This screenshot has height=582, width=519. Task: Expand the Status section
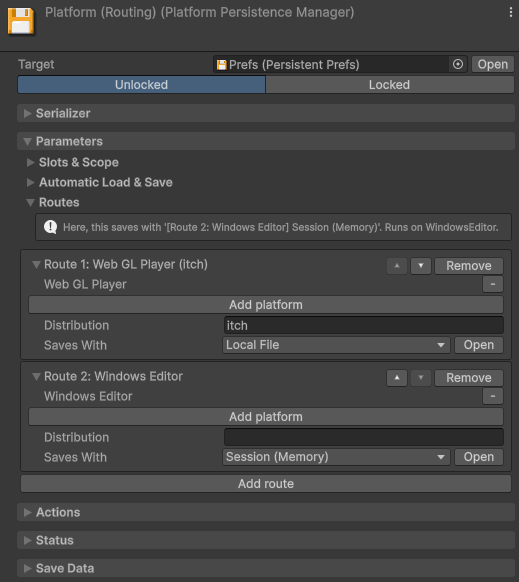(265, 540)
